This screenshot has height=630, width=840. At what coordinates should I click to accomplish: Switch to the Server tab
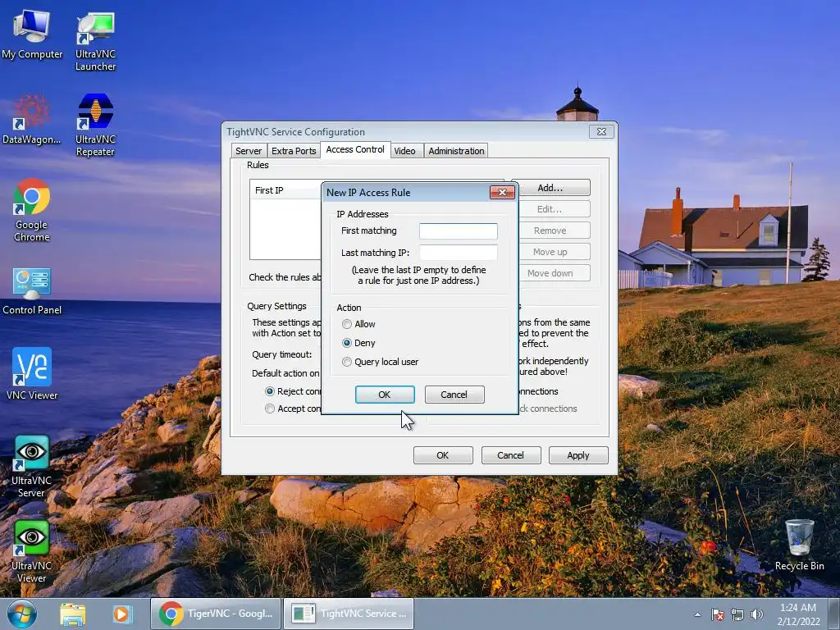(249, 151)
